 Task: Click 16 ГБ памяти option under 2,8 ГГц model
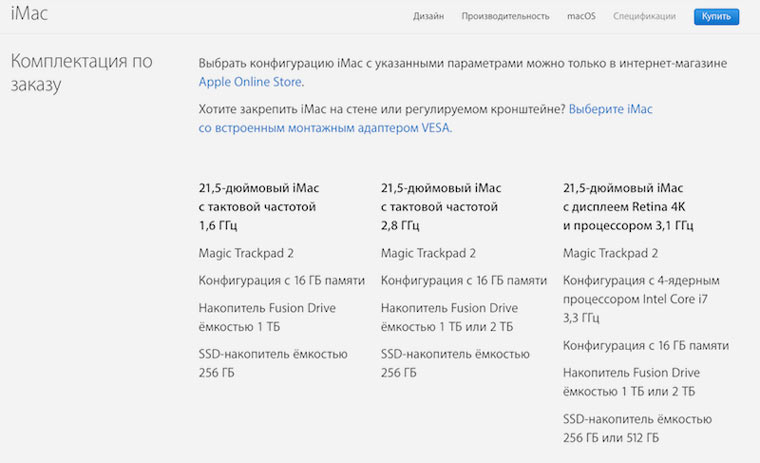point(463,281)
